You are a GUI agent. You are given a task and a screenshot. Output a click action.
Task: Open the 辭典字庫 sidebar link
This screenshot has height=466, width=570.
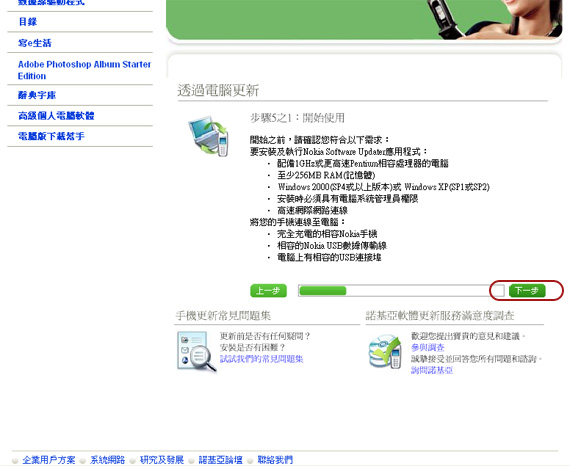point(37,95)
